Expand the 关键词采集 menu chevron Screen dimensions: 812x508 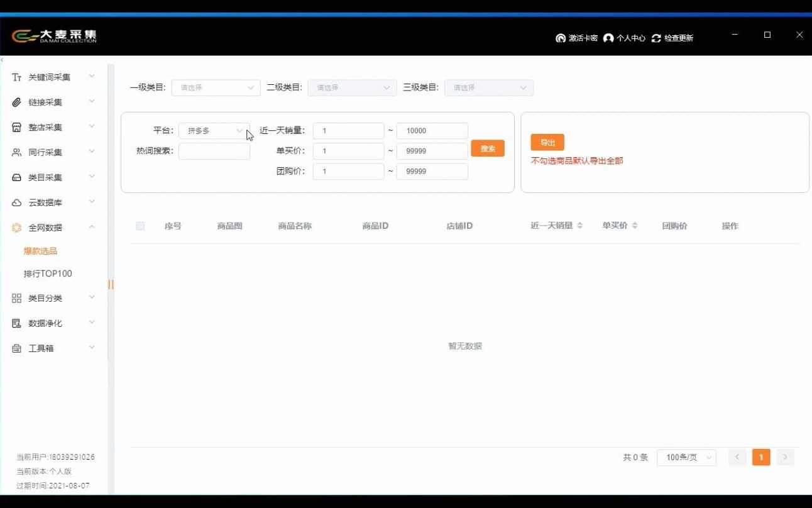[x=92, y=77]
